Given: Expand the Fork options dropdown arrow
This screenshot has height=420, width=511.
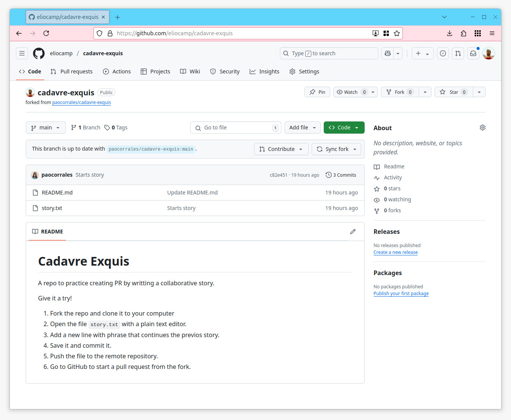Looking at the screenshot, I should click(x=425, y=92).
